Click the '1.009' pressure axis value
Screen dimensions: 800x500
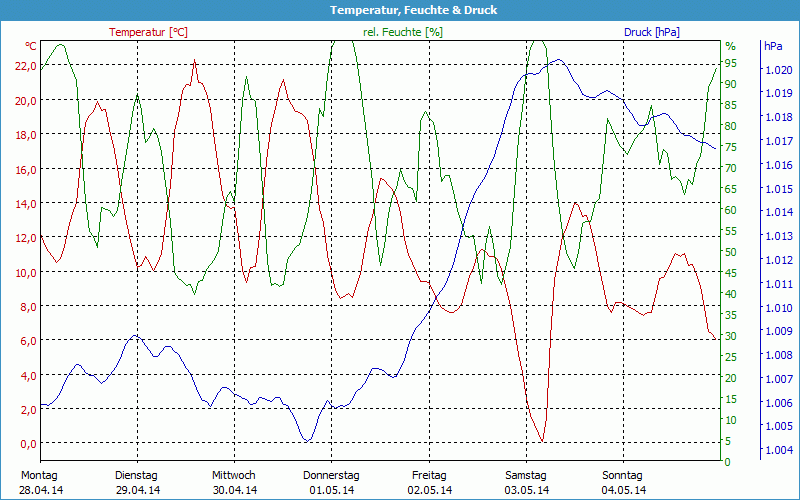point(779,331)
